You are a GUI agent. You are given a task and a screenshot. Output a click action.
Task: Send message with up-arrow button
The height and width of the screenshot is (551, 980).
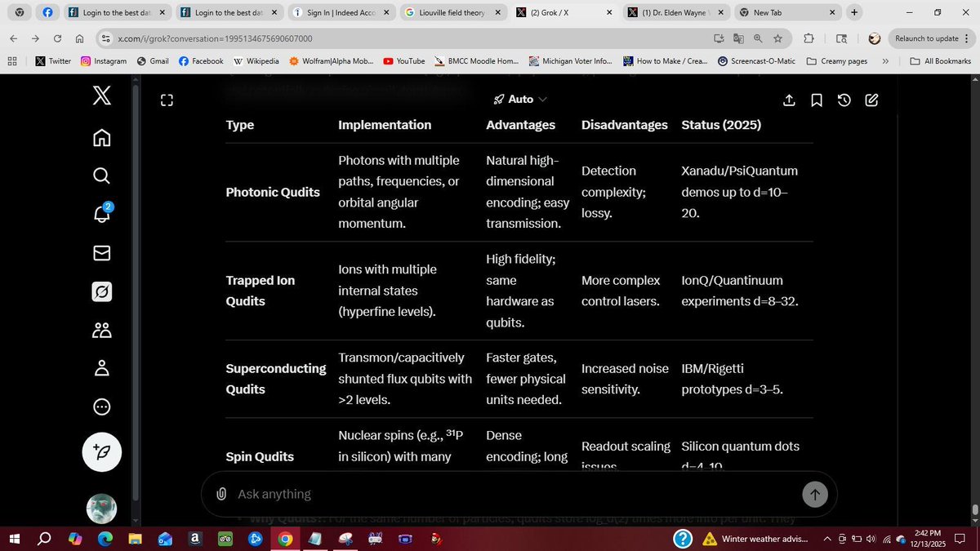[814, 494]
